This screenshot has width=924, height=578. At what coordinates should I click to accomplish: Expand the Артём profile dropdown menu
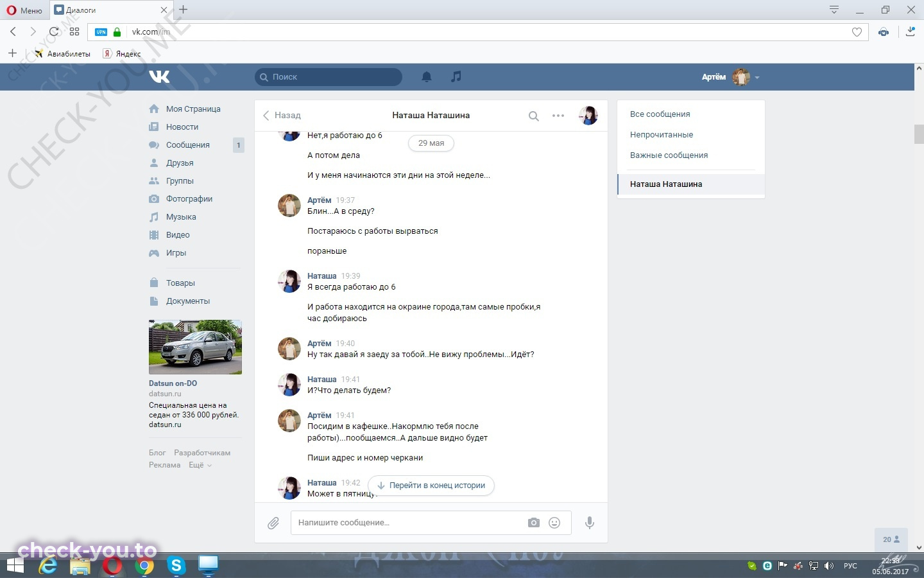point(730,77)
